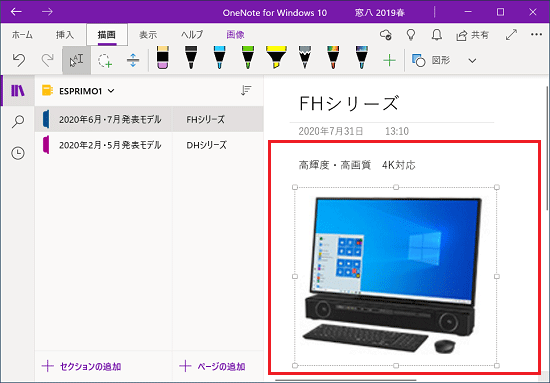Choose the yellow highlighter
The width and height of the screenshot is (550, 383).
(276, 58)
